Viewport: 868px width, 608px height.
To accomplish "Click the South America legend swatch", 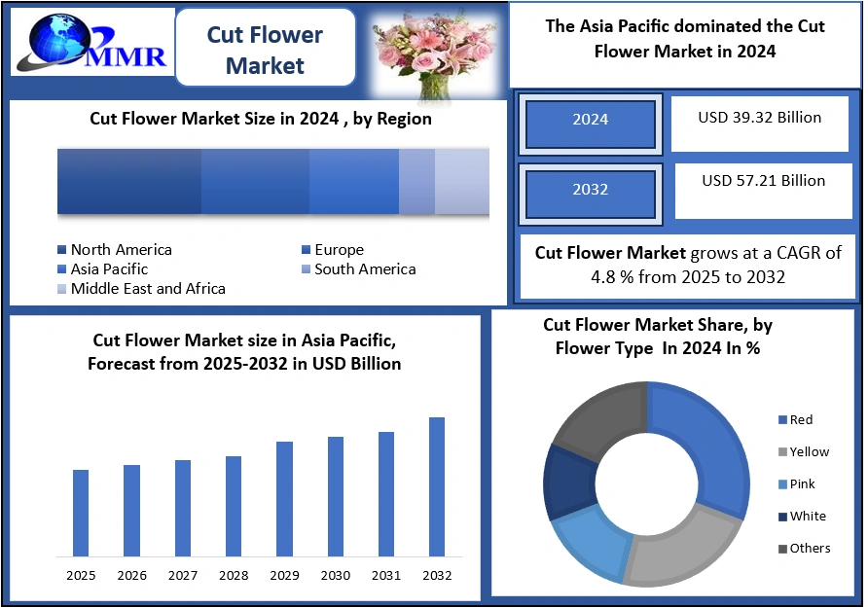I will tap(307, 269).
